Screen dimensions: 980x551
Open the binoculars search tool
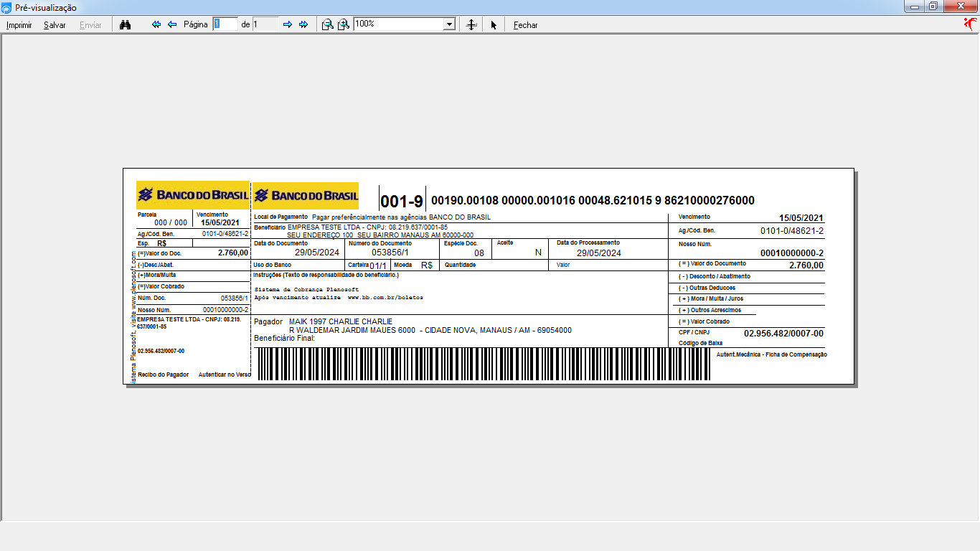pyautogui.click(x=126, y=24)
